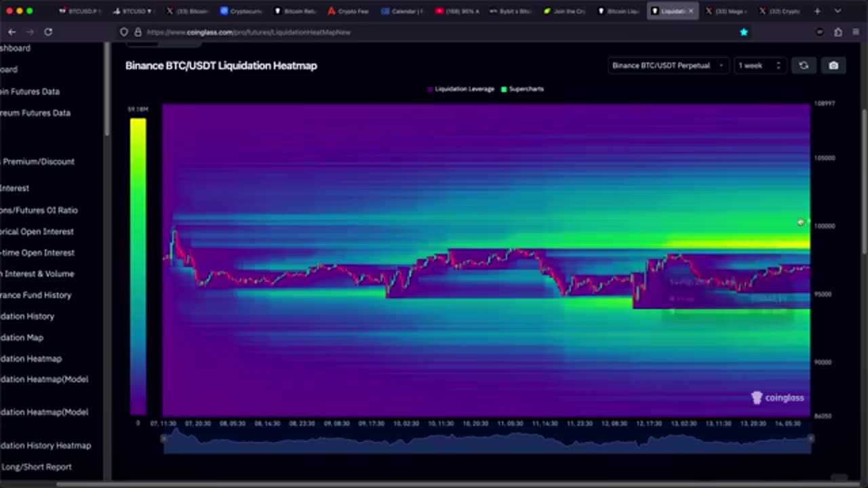Click the '07, 11:30' time axis label
The width and height of the screenshot is (868, 488).
tap(163, 424)
